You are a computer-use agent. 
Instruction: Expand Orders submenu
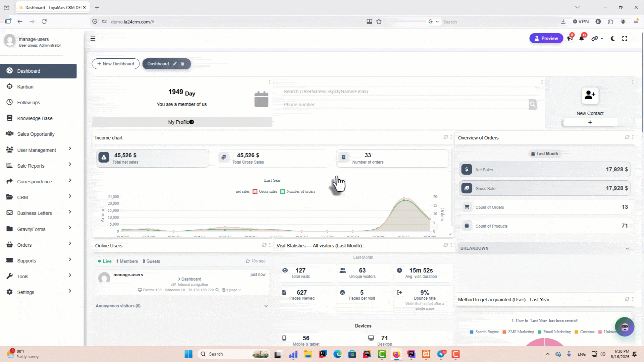pos(38,245)
